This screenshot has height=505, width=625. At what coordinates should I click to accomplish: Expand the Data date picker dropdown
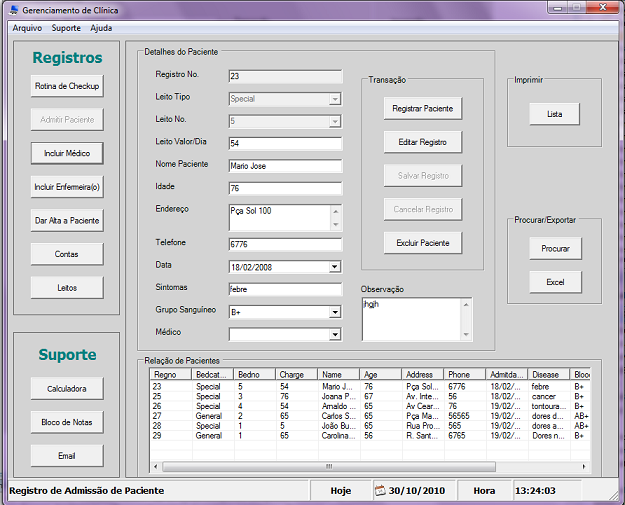(334, 267)
